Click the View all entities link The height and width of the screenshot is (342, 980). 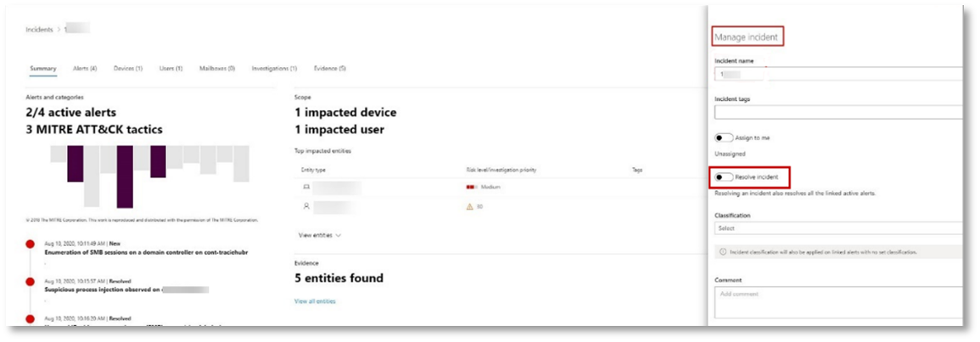click(x=315, y=301)
